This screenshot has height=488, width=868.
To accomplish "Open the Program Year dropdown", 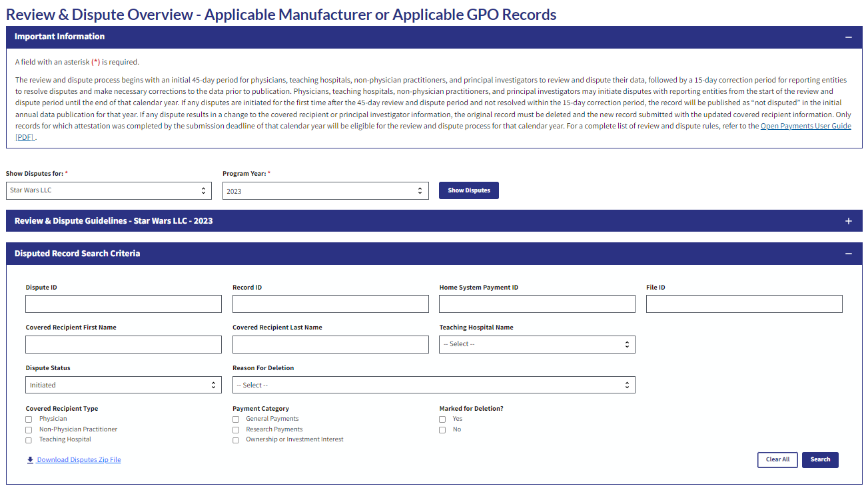I will [x=325, y=191].
